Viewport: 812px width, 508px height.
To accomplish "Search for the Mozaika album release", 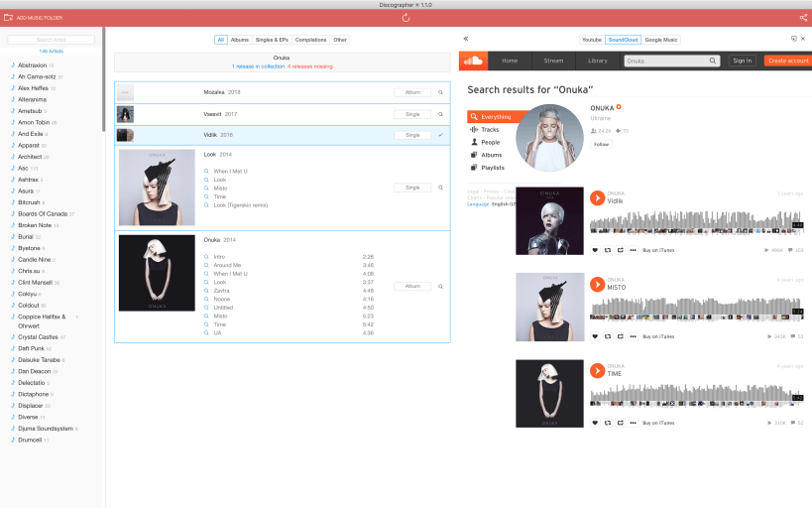I will (x=440, y=92).
